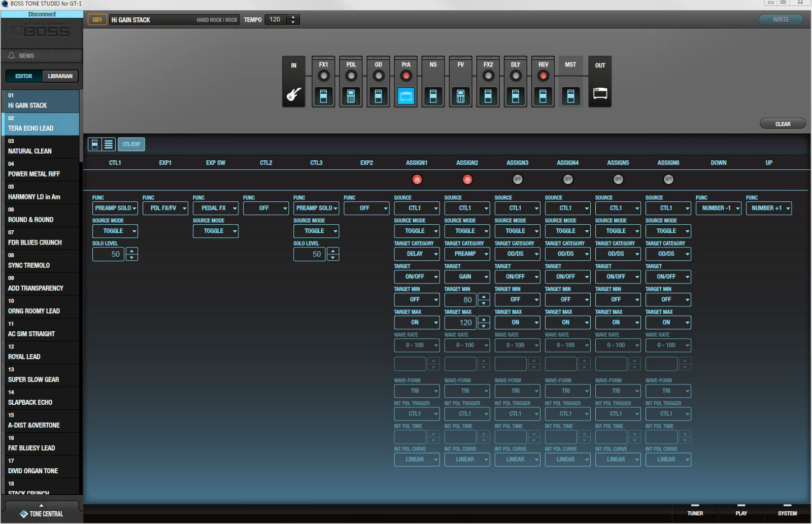
Task: Enable ASSIGN5 OFF switch
Action: [x=618, y=179]
